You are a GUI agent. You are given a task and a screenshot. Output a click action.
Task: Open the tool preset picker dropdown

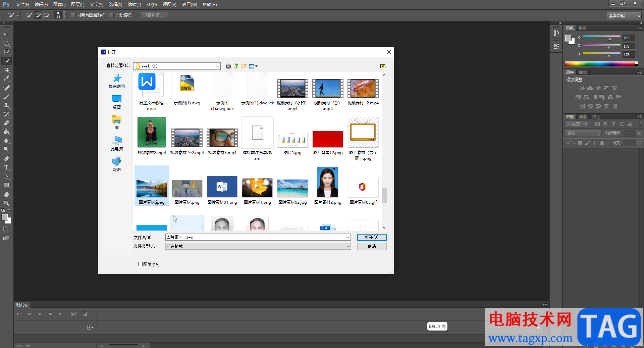(x=13, y=15)
